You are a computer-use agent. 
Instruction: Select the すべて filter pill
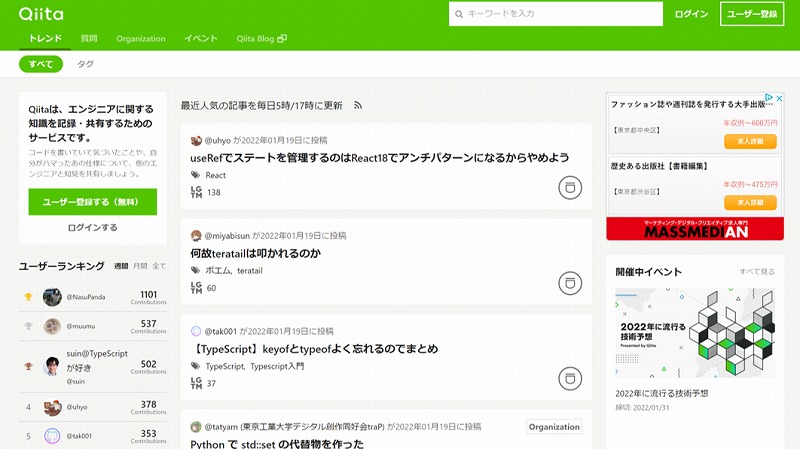[x=41, y=64]
